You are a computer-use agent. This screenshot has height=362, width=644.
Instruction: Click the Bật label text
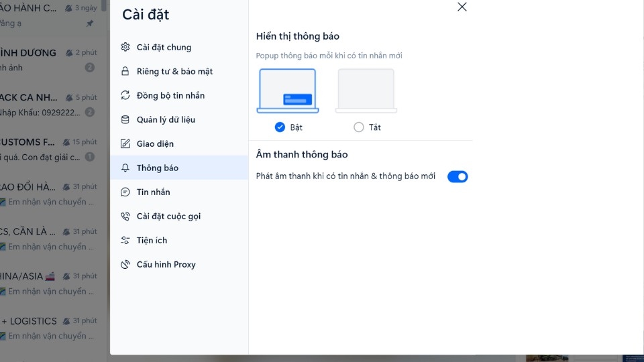tap(296, 127)
